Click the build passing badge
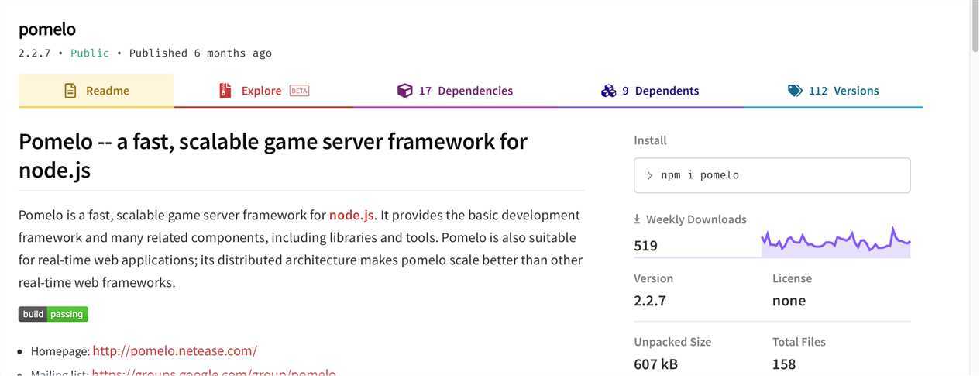Image resolution: width=980 pixels, height=376 pixels. (x=53, y=314)
